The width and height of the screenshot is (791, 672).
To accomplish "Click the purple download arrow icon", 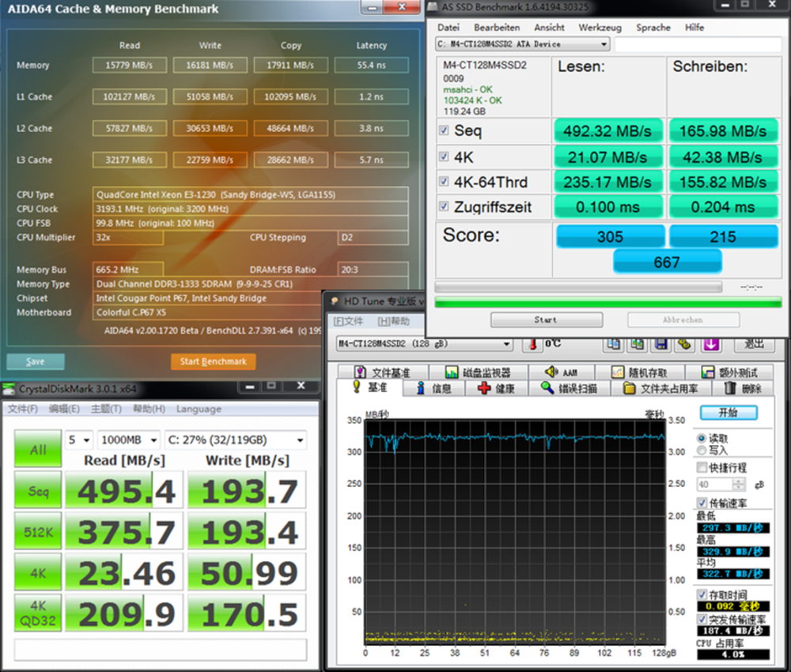I will [710, 345].
